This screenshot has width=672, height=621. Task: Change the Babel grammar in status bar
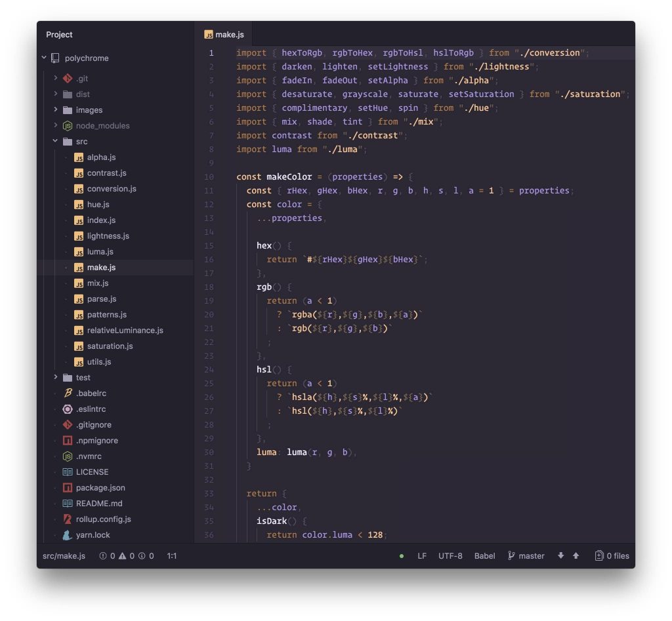click(x=484, y=556)
